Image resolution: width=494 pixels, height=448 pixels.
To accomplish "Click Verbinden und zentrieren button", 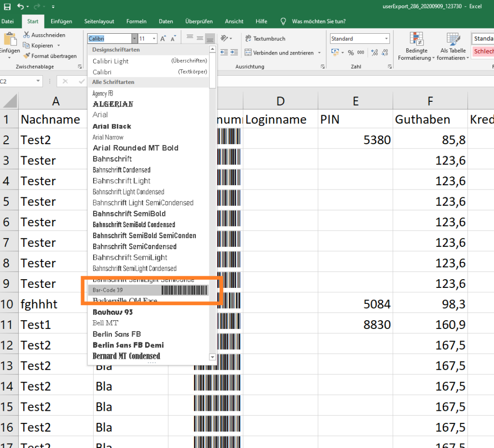I will (279, 53).
